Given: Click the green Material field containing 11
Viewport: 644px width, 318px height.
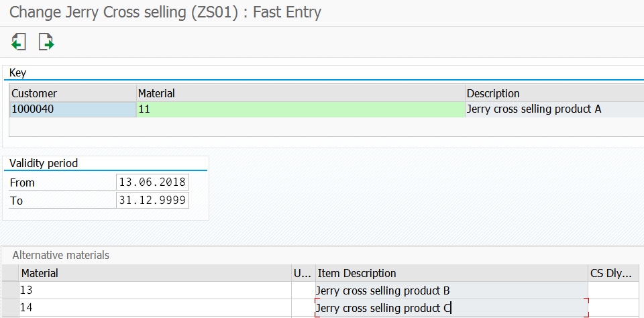Looking at the screenshot, I should click(301, 109).
